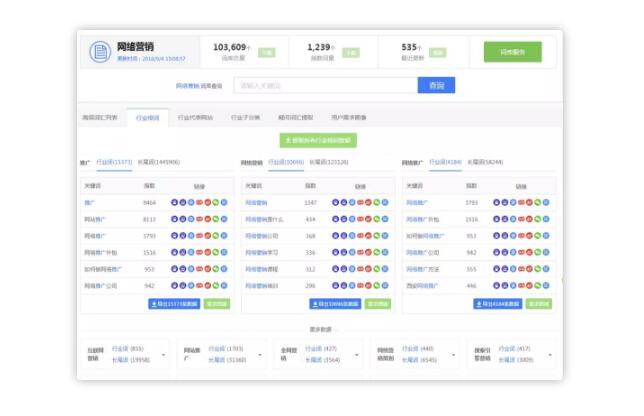Expand the 全网营销 dropdown arrow
The height and width of the screenshot is (416, 644).
(356, 355)
